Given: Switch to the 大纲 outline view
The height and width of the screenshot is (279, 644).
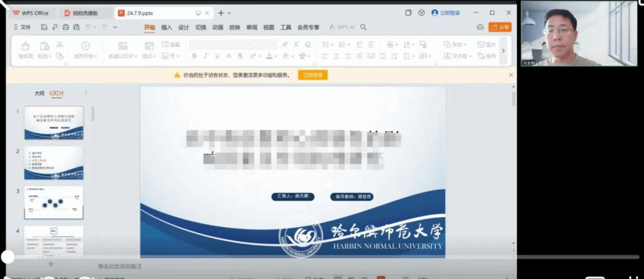Looking at the screenshot, I should [39, 93].
